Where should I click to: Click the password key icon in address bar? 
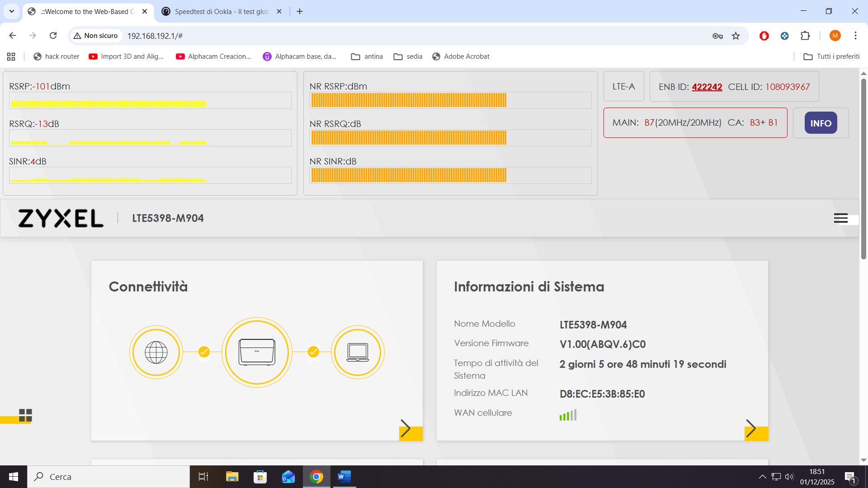717,36
